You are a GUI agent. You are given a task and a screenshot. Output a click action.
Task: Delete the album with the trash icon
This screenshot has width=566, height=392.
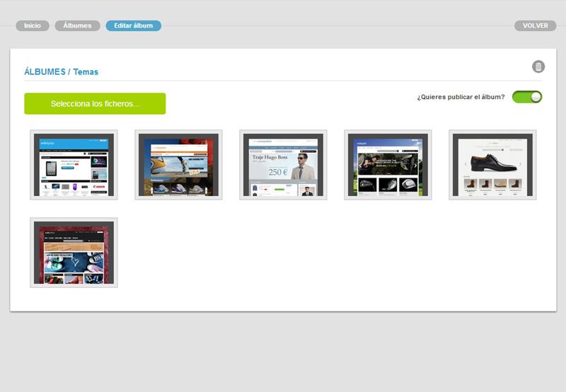[538, 67]
